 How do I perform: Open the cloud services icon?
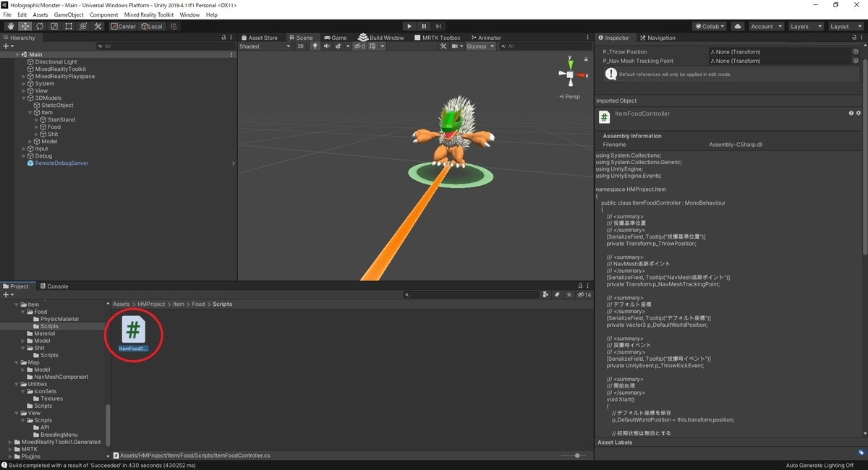pos(737,26)
